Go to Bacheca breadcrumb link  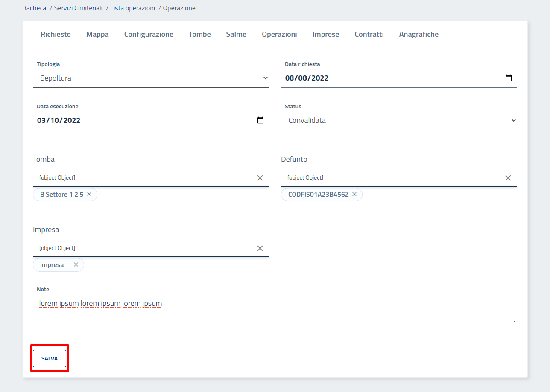coord(34,8)
